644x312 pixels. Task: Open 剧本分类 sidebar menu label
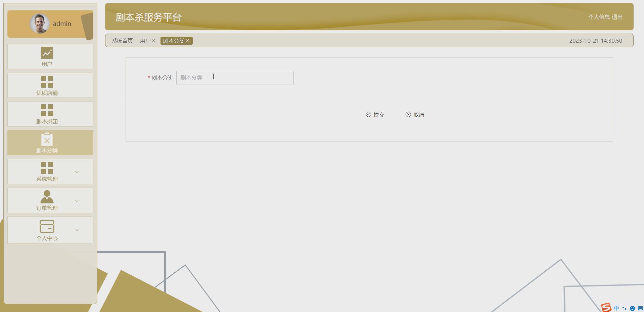pyautogui.click(x=47, y=150)
